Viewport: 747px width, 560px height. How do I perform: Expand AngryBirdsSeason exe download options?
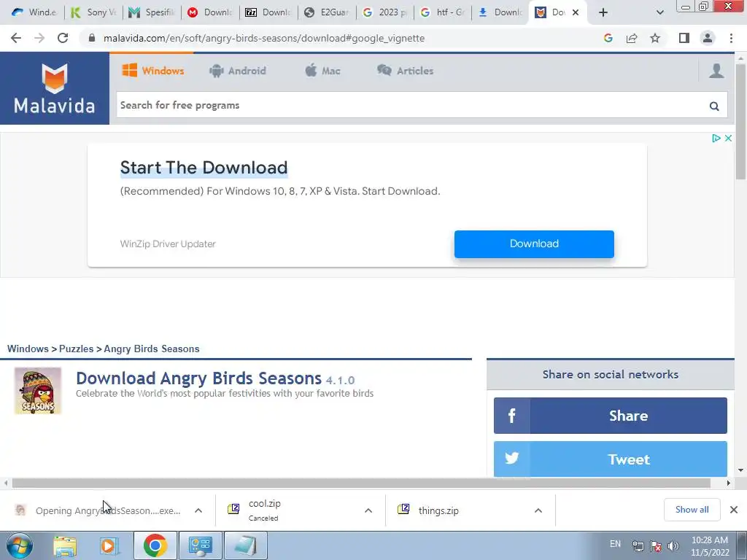tap(198, 510)
